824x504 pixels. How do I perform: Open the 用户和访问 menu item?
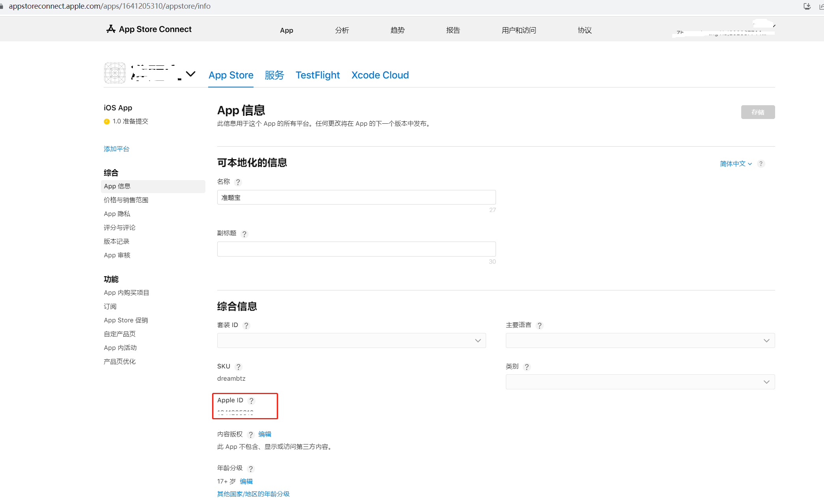(x=518, y=30)
